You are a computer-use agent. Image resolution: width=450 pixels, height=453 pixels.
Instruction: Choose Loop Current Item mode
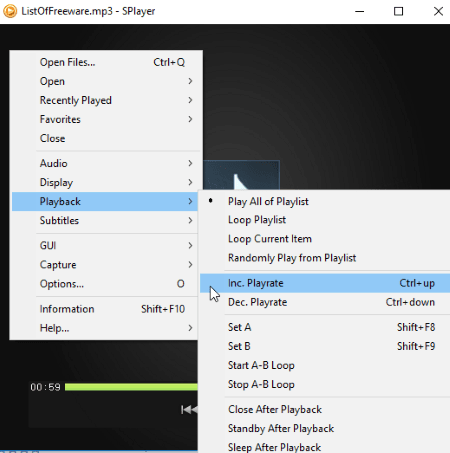[325, 239]
